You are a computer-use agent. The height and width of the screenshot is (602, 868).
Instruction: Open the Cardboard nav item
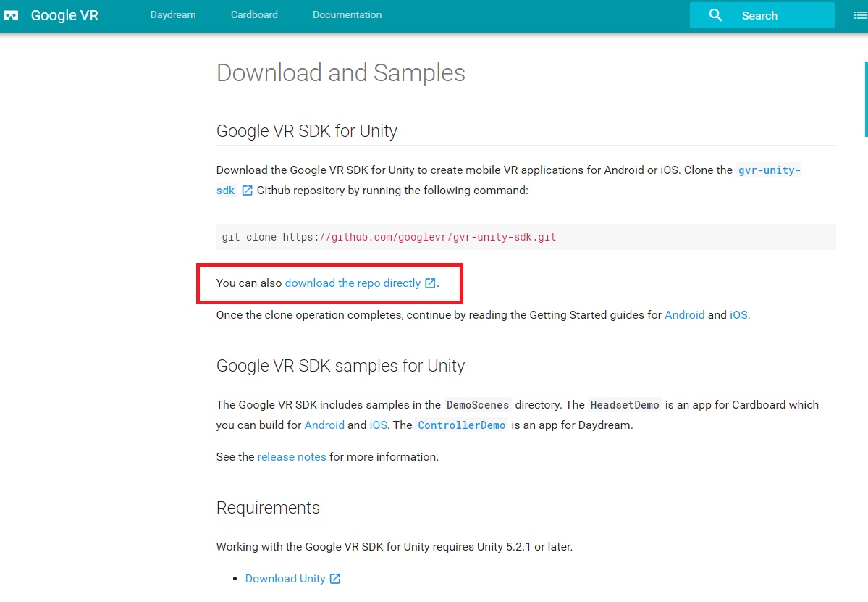[x=254, y=15]
